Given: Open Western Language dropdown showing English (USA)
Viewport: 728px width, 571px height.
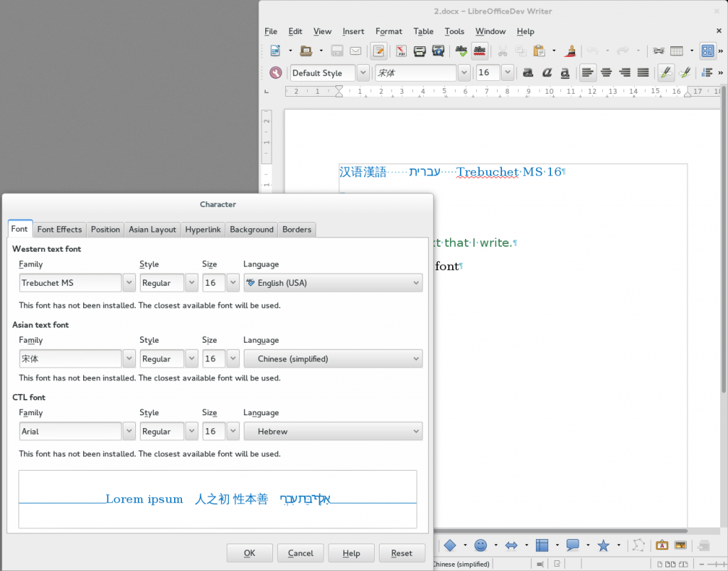Looking at the screenshot, I should [333, 283].
